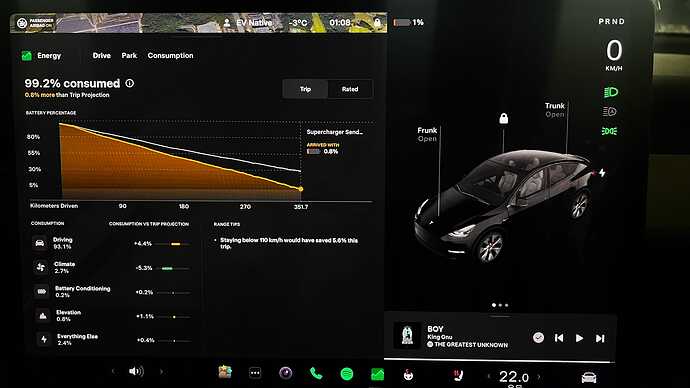The image size is (690, 388).
Task: Open car controls icon in bottom bar
Action: click(589, 377)
